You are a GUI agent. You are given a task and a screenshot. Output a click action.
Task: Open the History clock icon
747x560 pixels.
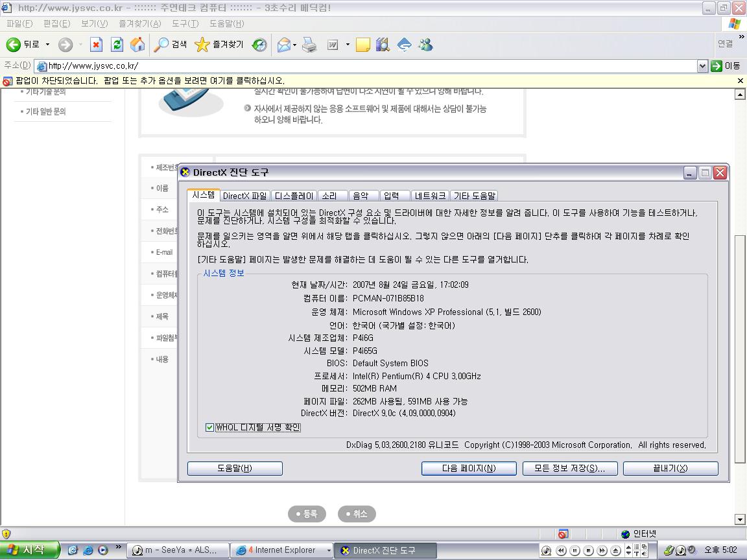[x=259, y=45]
